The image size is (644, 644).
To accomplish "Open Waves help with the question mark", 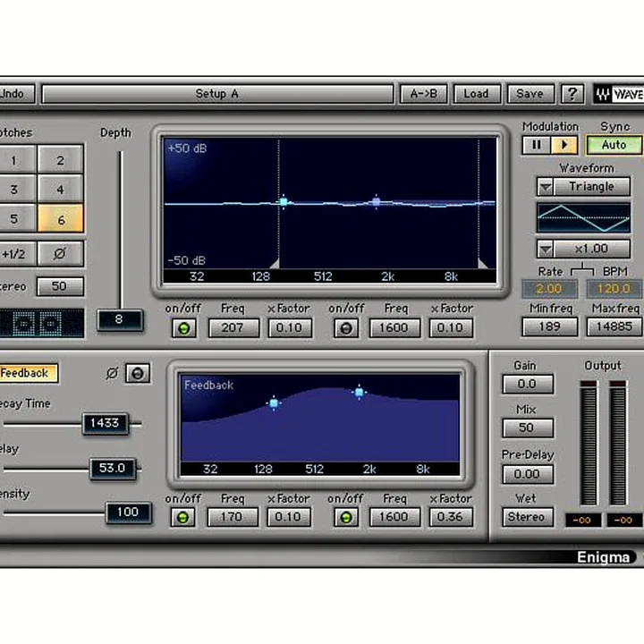I will [x=572, y=94].
